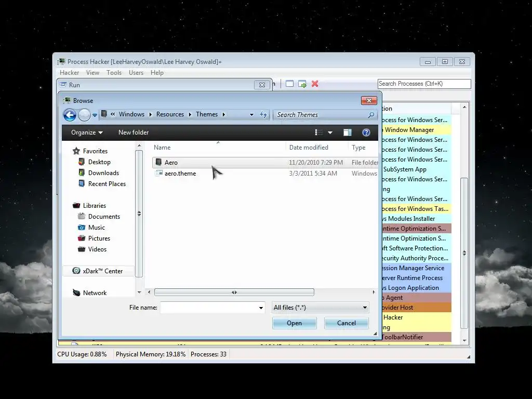Click the Themes breadcrumb in address bar
This screenshot has width=532, height=399.
tap(207, 114)
